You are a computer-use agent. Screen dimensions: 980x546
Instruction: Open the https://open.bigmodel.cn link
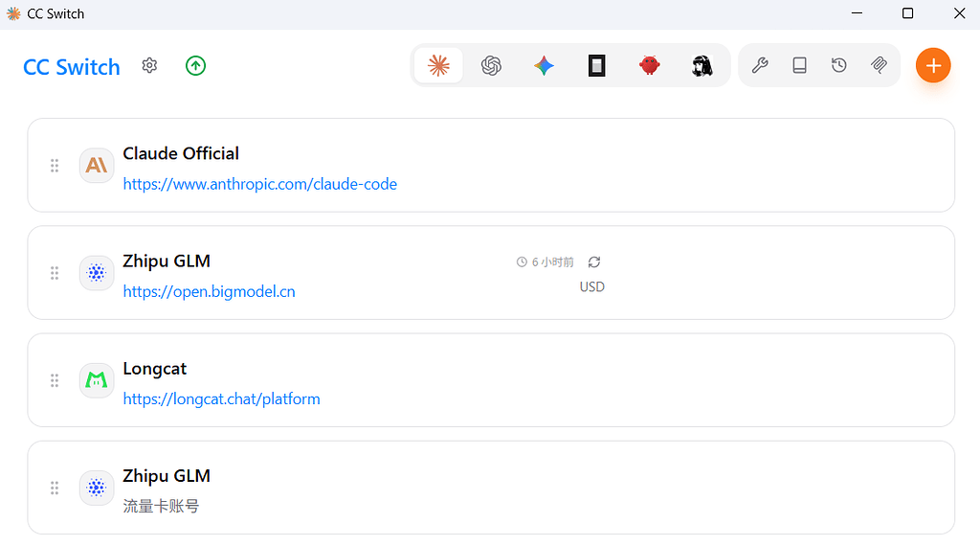(209, 291)
